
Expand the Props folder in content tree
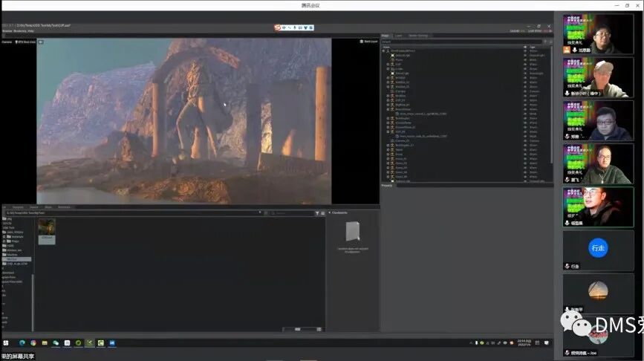pos(4,241)
